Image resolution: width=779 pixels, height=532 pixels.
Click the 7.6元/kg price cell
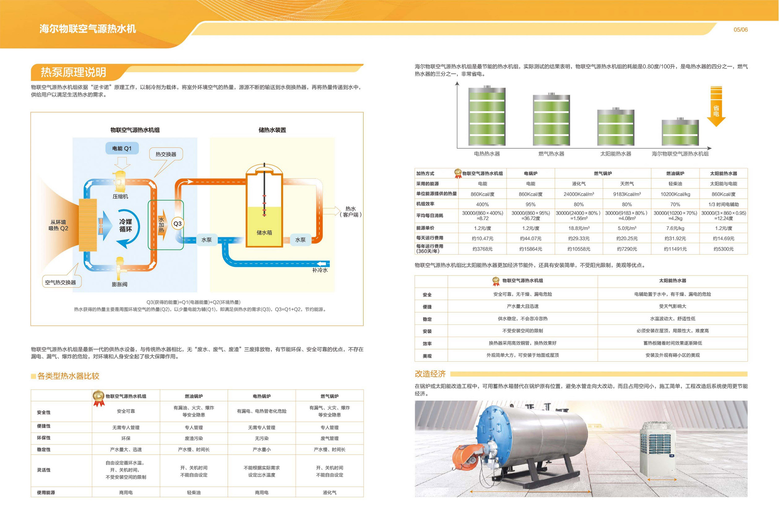coord(675,228)
